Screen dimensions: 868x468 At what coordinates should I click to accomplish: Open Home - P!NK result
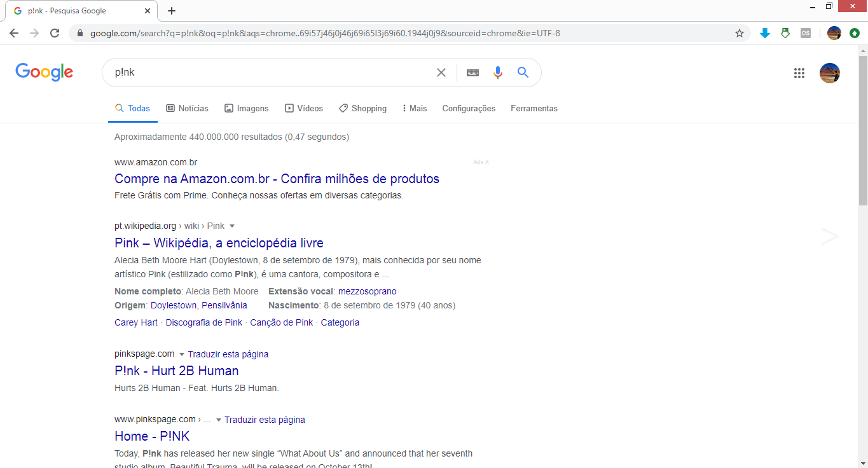click(152, 436)
